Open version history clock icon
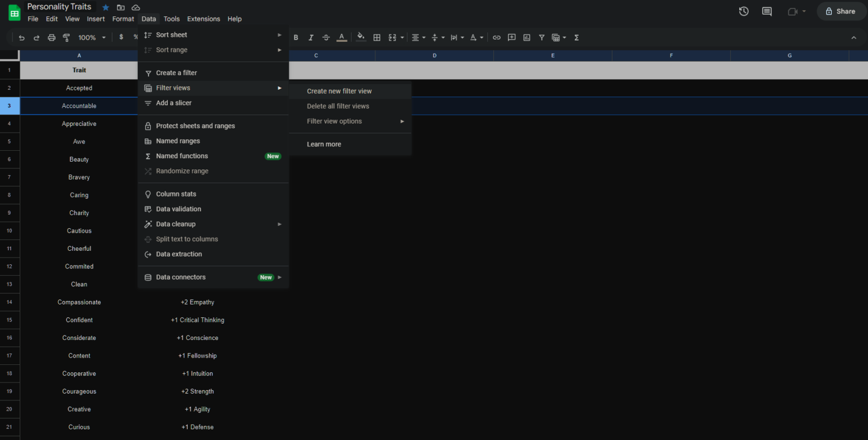This screenshot has width=868, height=440. [744, 11]
